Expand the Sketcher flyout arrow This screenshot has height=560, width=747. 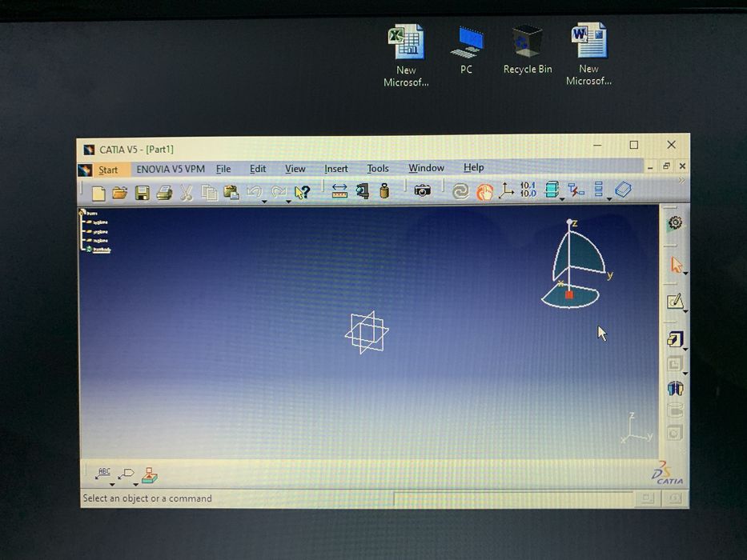click(x=685, y=311)
